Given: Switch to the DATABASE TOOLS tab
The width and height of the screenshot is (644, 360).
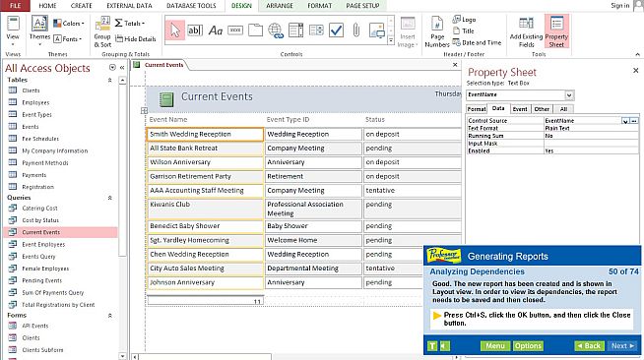Looking at the screenshot, I should pyautogui.click(x=191, y=6).
